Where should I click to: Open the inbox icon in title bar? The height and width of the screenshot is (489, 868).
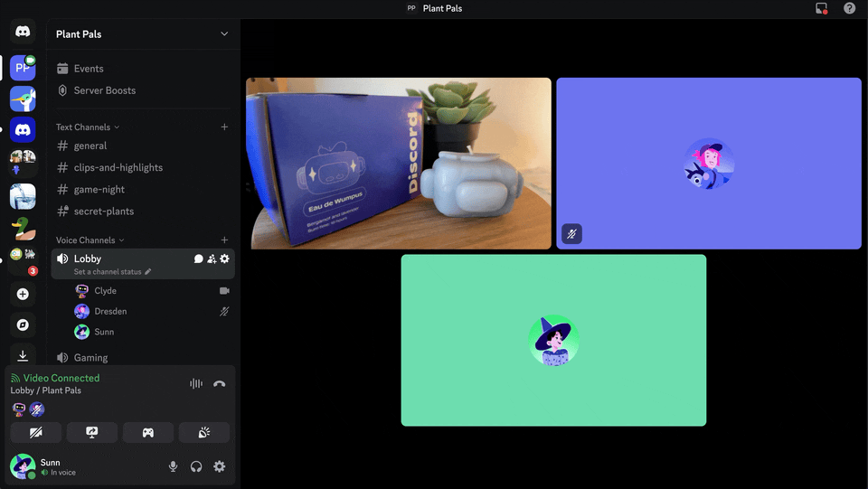point(822,8)
